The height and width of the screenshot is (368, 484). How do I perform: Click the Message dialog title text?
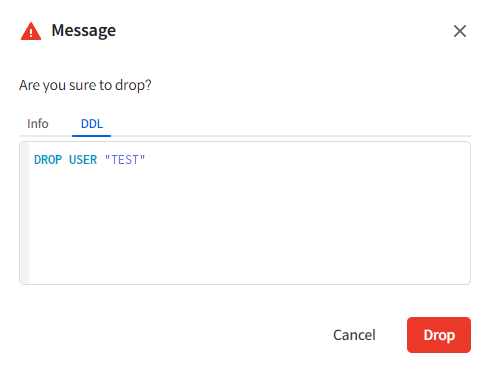84,31
